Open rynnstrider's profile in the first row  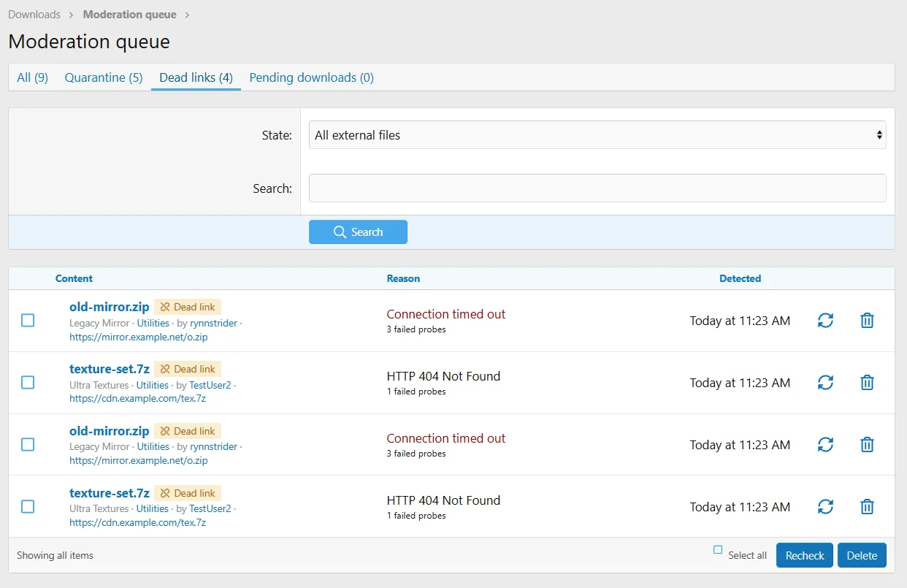click(x=213, y=323)
